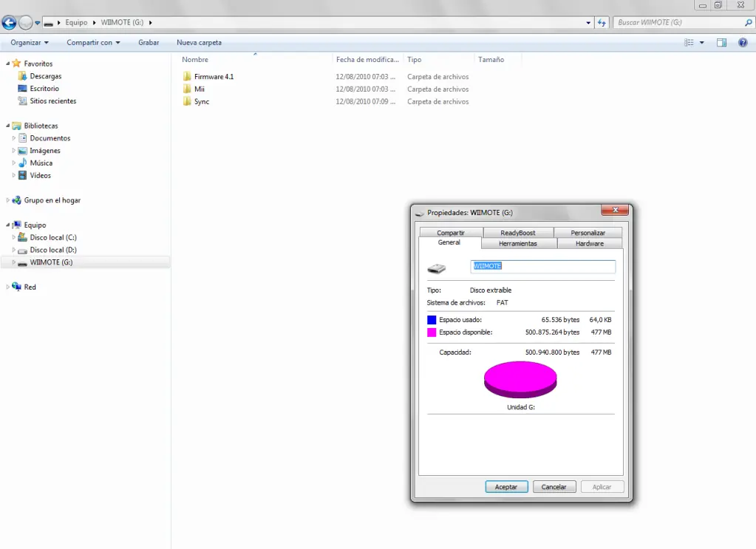Viewport: 756px width, 549px height.
Task: Collapse the Bibliotecas tree group
Action: click(x=7, y=126)
